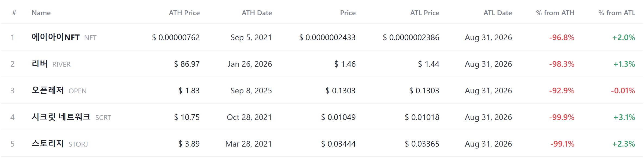
Task: Click the STORJ ticker symbol
Action: tap(78, 144)
